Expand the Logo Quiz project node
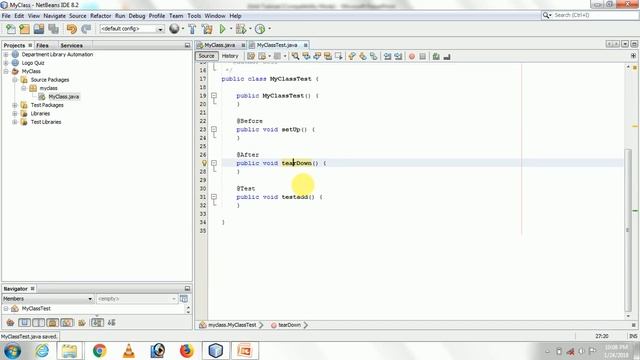The height and width of the screenshot is (360, 640). [6, 63]
